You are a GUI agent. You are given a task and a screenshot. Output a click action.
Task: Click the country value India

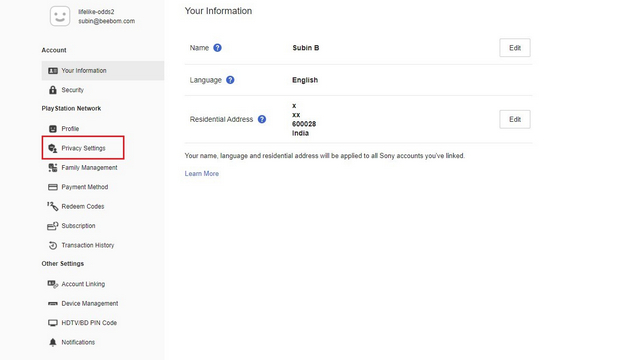click(300, 133)
